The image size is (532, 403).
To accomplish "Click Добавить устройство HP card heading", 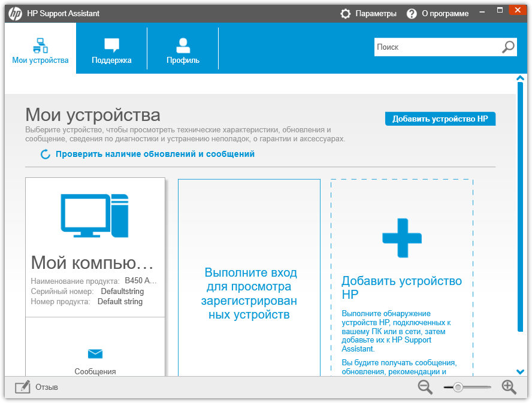I will [x=402, y=287].
